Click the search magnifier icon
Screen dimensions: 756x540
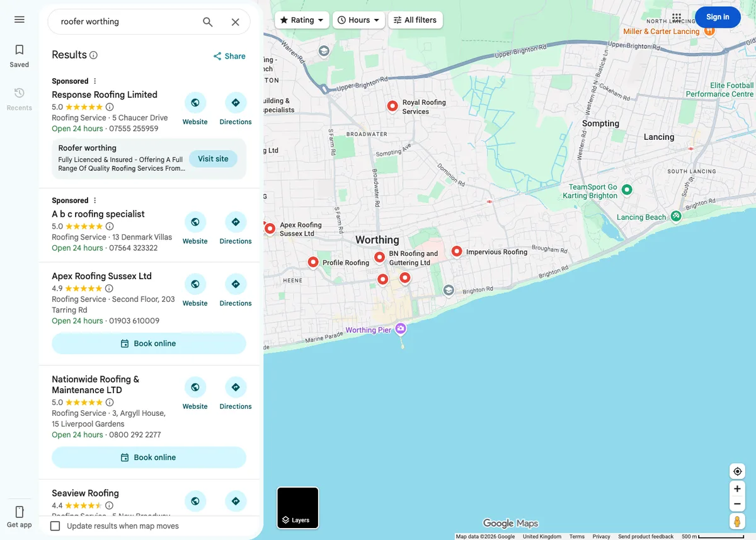[x=208, y=22]
